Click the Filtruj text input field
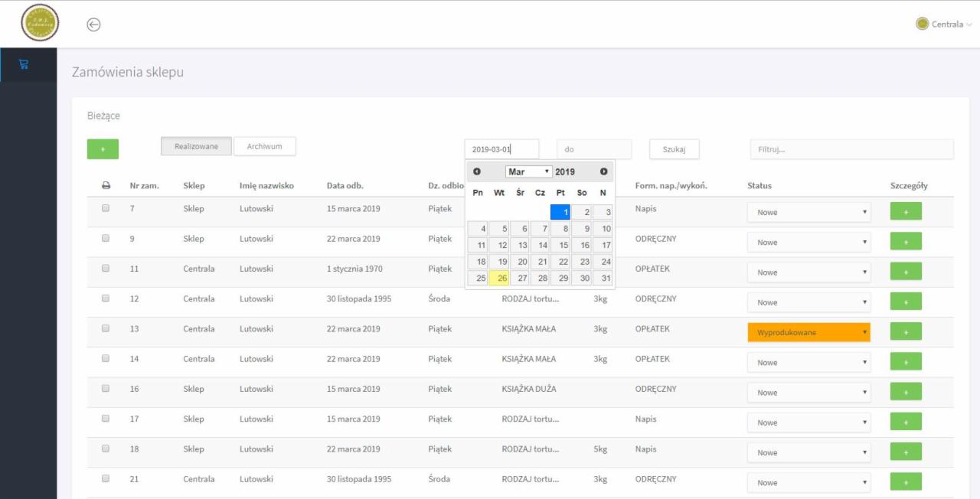 click(x=851, y=149)
